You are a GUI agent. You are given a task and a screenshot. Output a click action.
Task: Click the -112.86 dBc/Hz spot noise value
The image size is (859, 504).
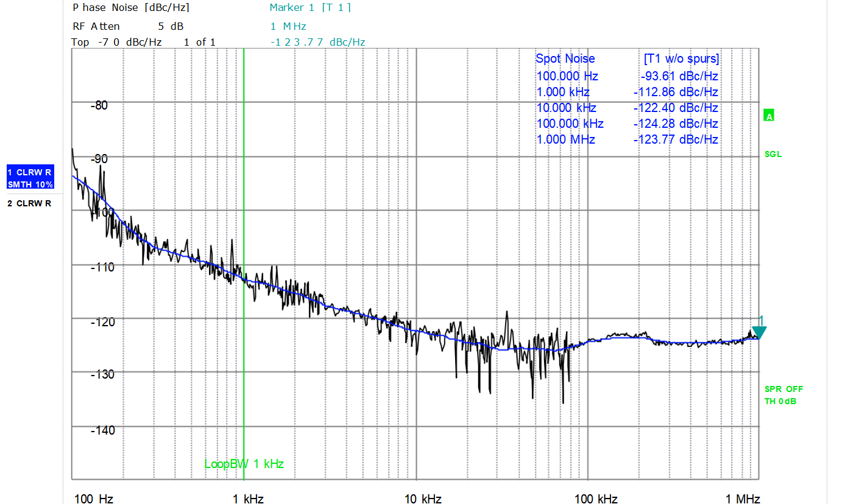pos(676,92)
